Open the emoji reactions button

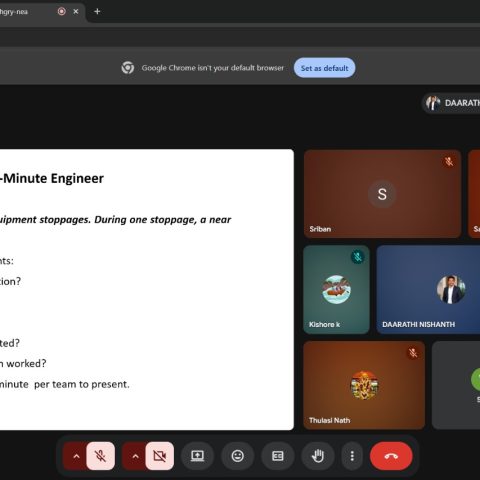point(237,456)
